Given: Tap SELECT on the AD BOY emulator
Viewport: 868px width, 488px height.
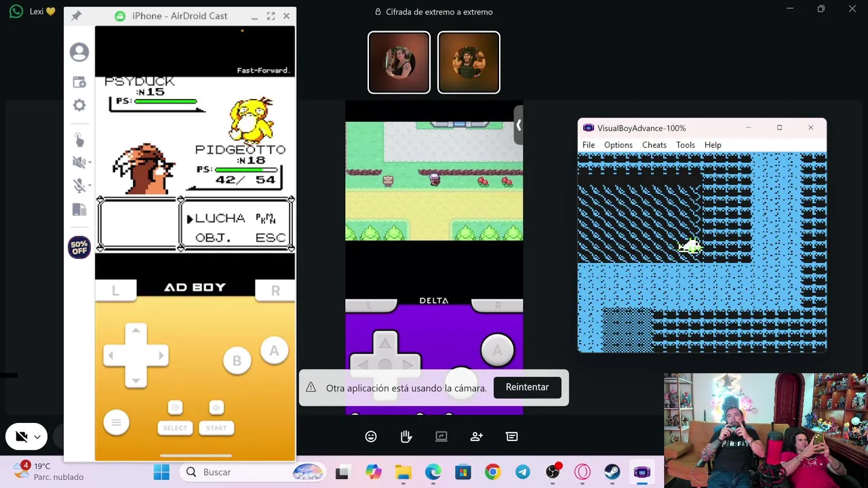Looking at the screenshot, I should pyautogui.click(x=175, y=428).
